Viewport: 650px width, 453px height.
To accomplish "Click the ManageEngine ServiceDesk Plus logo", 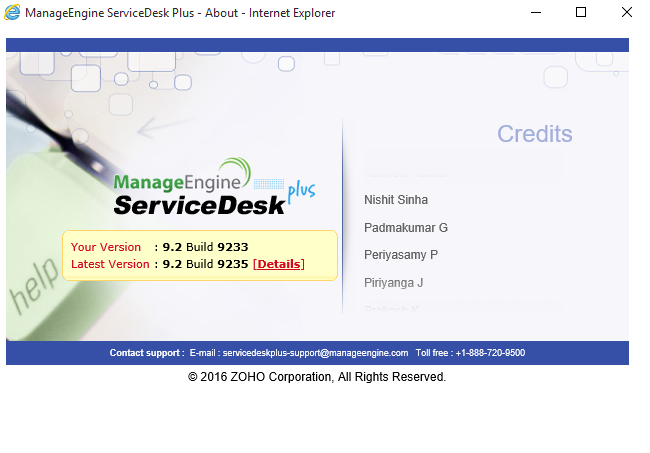I will 214,187.
